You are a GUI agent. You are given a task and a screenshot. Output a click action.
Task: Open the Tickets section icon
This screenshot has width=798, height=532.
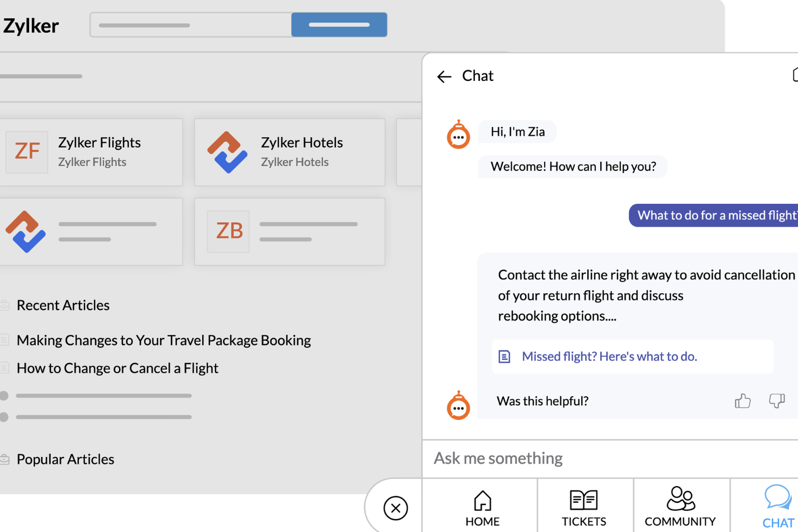[x=584, y=499]
